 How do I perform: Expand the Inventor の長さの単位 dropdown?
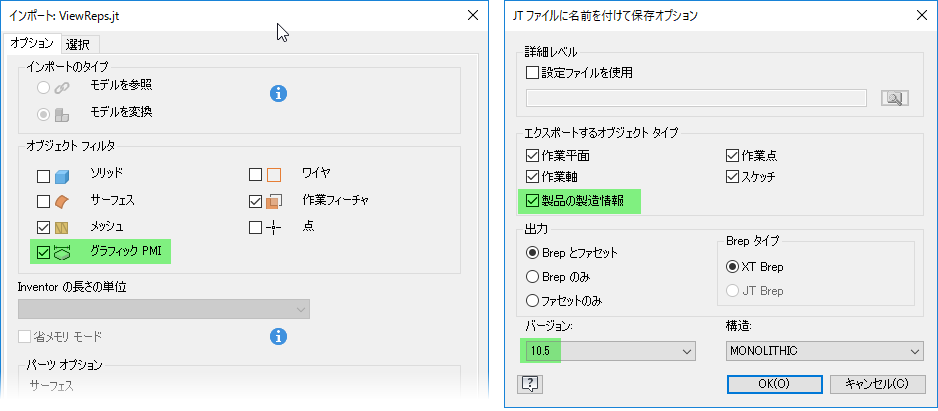tap(163, 309)
